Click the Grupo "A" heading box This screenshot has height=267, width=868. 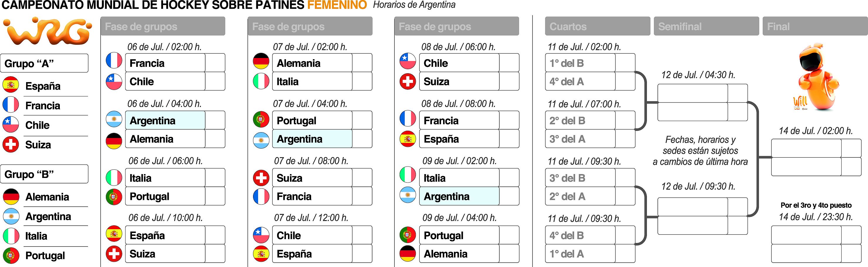[x=44, y=63]
